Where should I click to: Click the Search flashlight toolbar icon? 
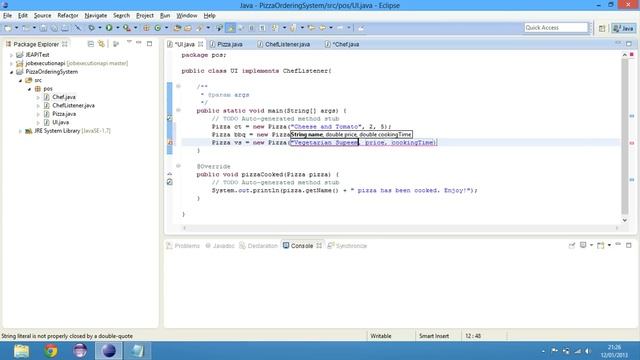click(x=199, y=28)
